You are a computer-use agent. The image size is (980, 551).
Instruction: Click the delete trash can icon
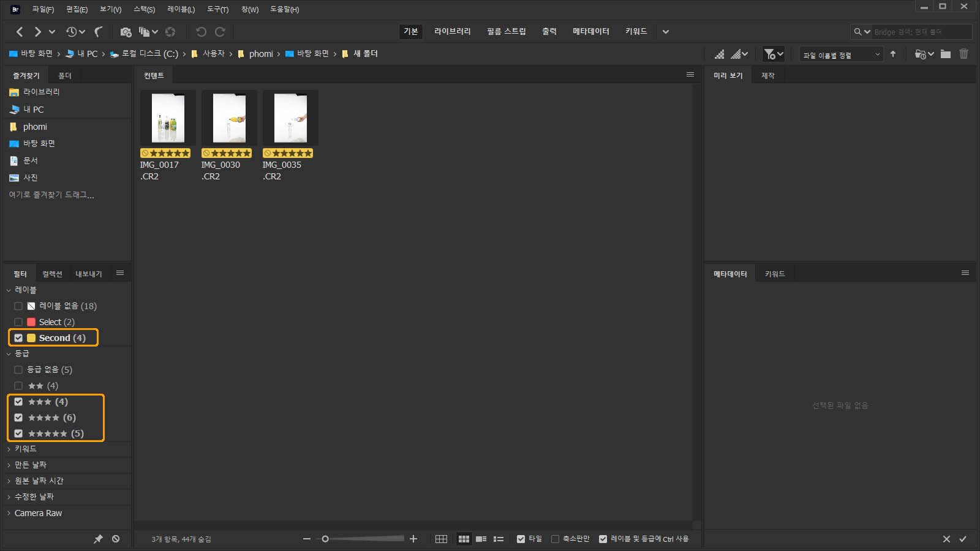pyautogui.click(x=963, y=54)
